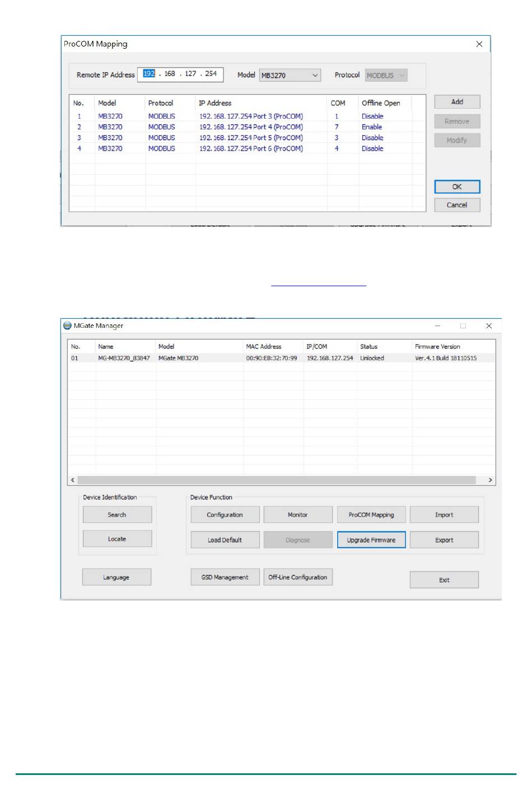The image size is (532, 789).
Task: Click the Enable value in the Offline Open column
Action: [x=372, y=127]
